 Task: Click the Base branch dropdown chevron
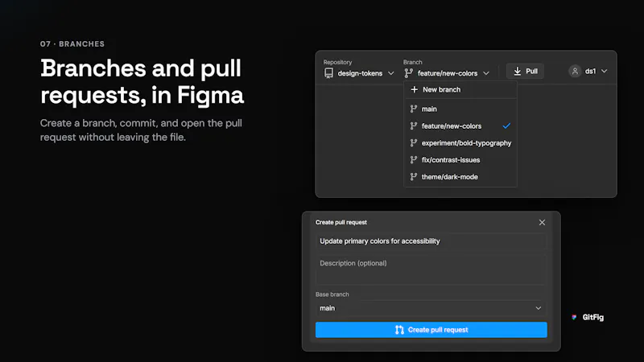[x=538, y=308]
